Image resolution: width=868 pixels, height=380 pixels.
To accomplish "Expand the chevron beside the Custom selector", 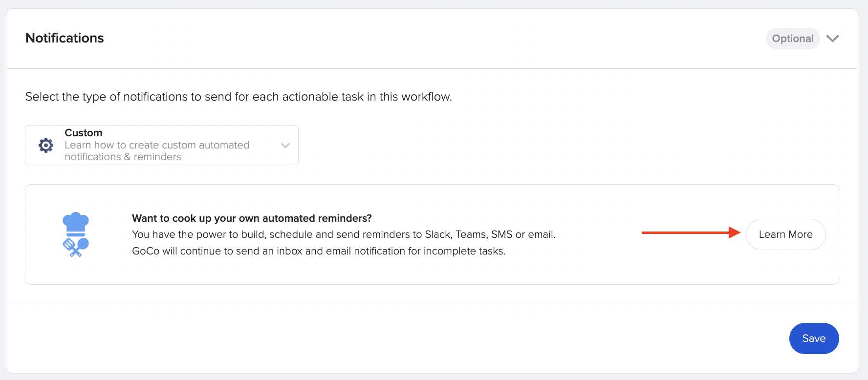I will tap(285, 145).
